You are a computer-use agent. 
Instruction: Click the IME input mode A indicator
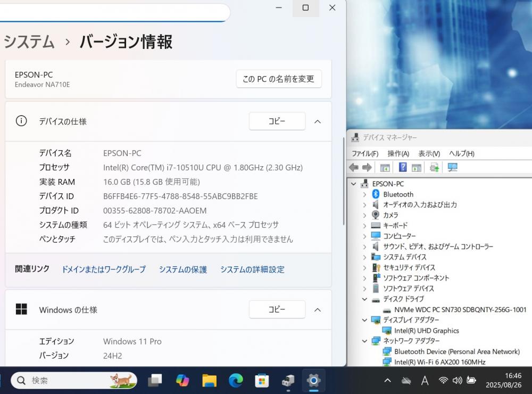[x=425, y=380]
